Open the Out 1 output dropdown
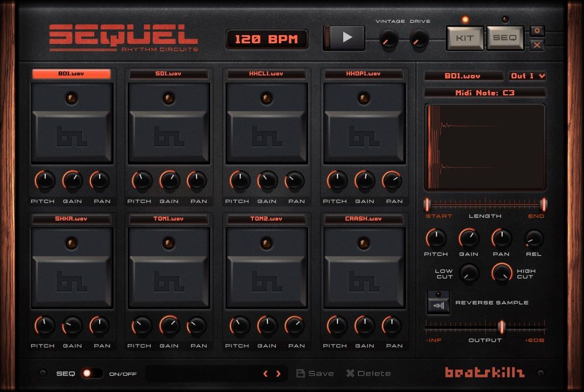 click(x=527, y=76)
